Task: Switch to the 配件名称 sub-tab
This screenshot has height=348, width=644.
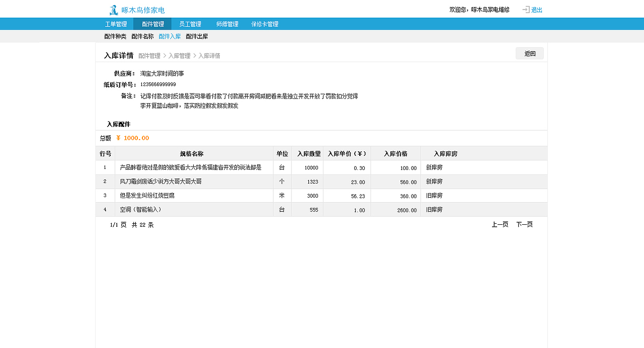Action: tap(142, 36)
